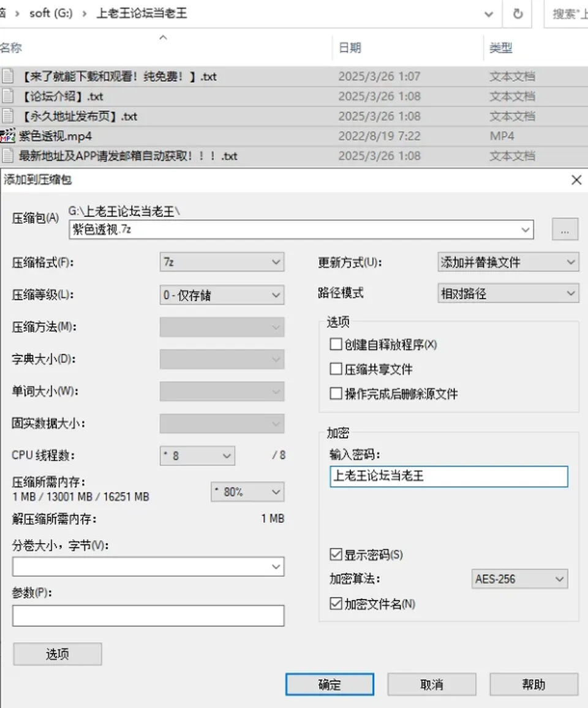Click the Explorer search box
This screenshot has width=588, height=708.
click(567, 14)
